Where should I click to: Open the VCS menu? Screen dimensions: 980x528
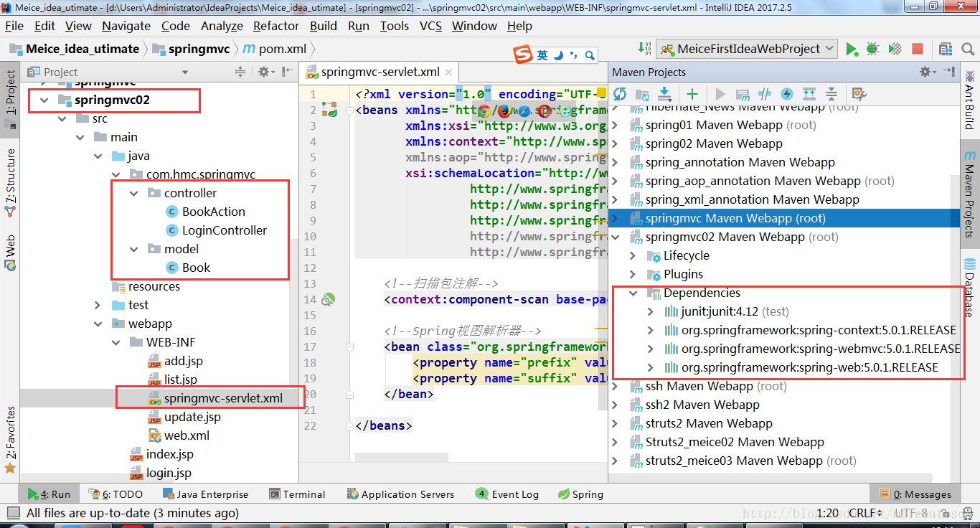(430, 26)
